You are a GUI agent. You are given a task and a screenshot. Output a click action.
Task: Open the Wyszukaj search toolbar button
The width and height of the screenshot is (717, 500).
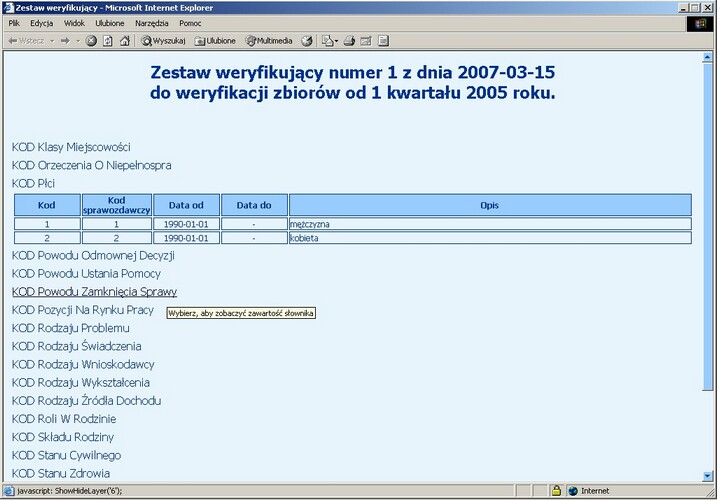point(163,41)
